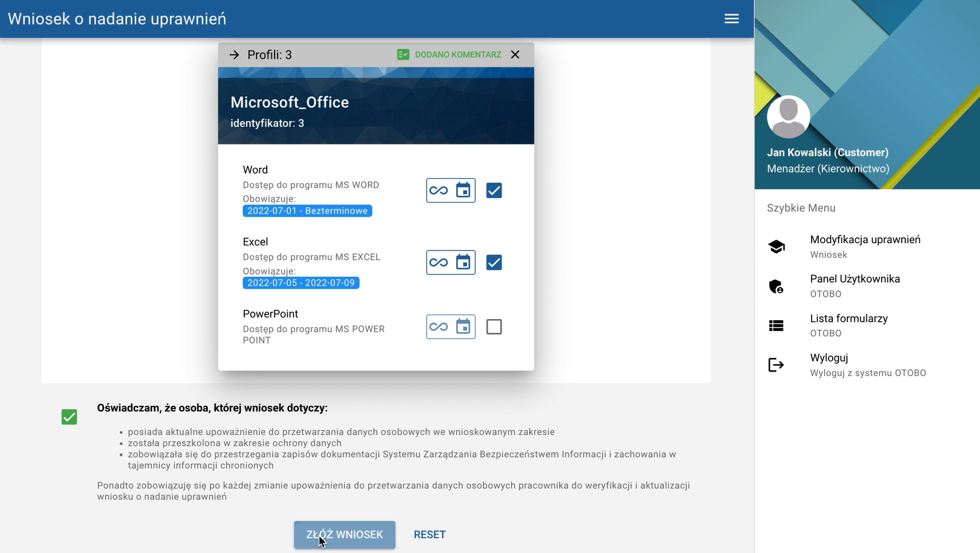This screenshot has height=553, width=980.
Task: Click list icon for Lista formularzy
Action: (x=776, y=325)
